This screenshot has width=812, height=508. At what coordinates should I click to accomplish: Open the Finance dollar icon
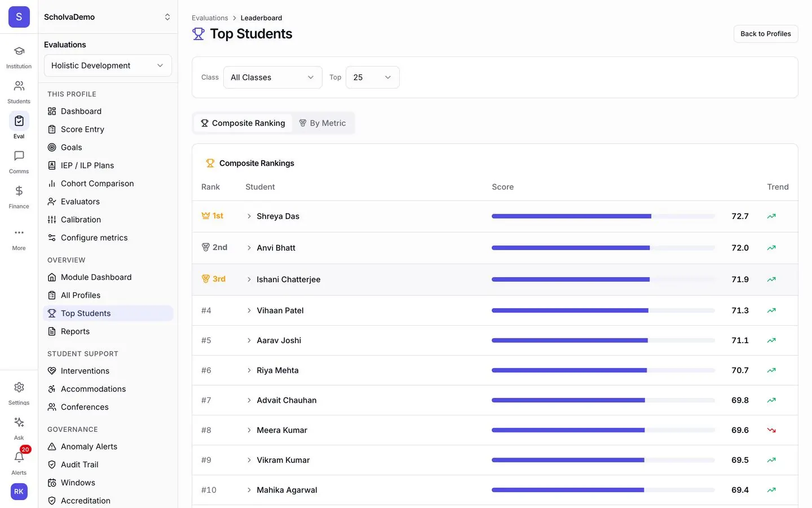19,191
